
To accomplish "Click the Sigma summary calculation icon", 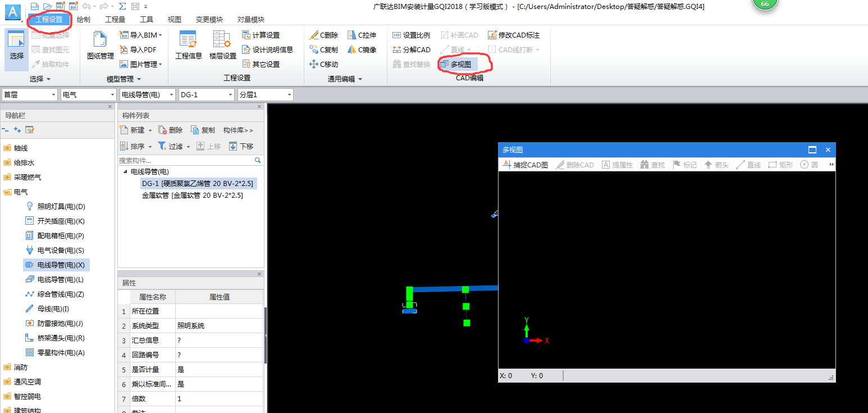I will coord(122,6).
